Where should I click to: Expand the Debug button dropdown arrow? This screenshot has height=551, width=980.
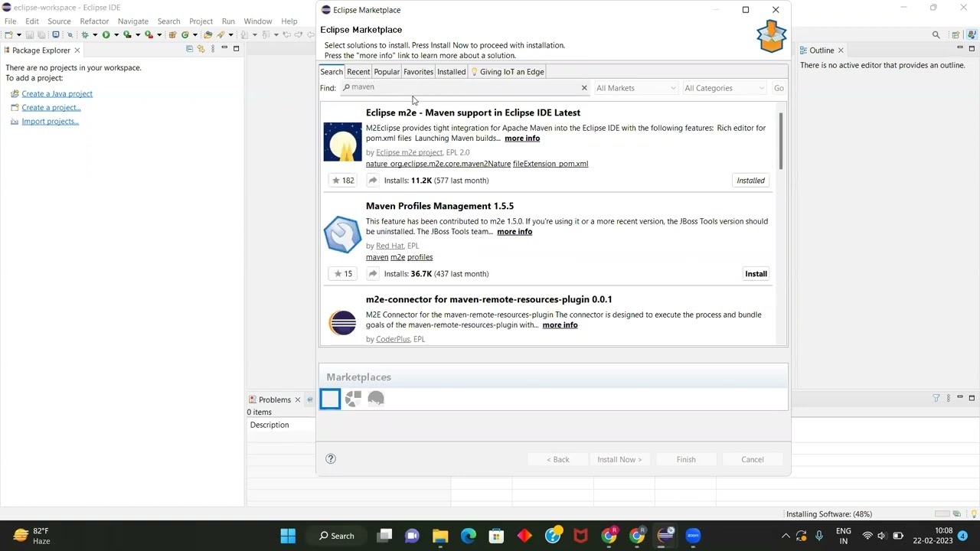(95, 34)
